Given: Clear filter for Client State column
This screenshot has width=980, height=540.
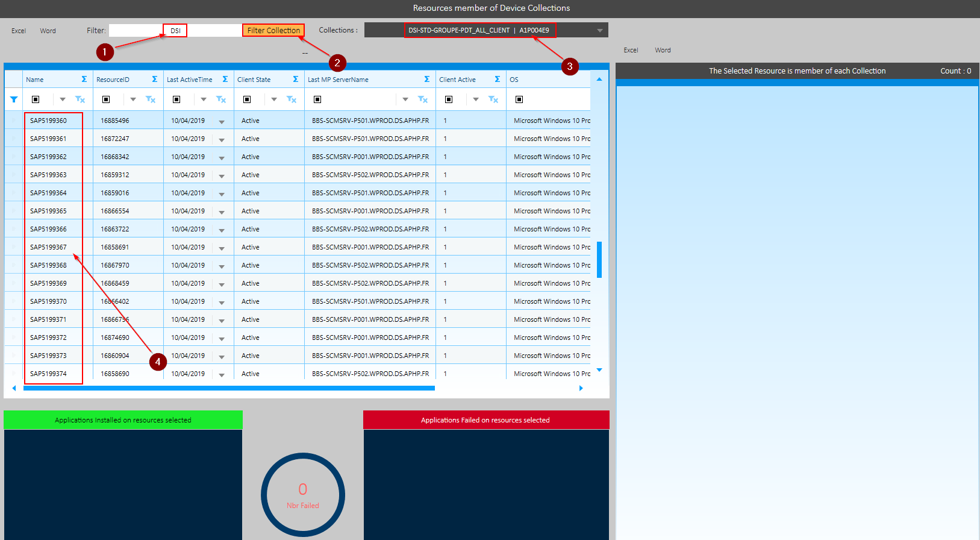Looking at the screenshot, I should 292,99.
